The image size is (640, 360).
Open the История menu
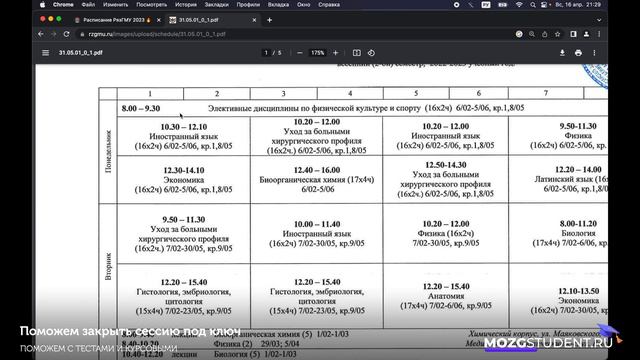point(186,5)
